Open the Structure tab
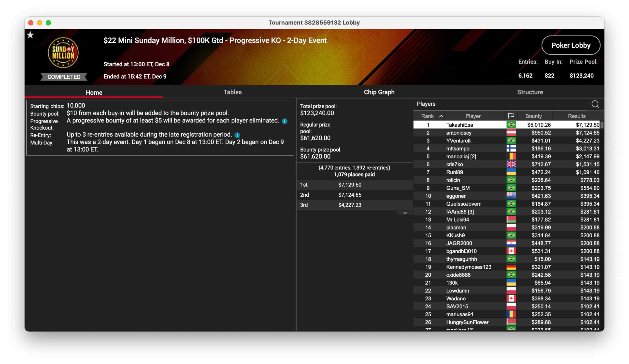This screenshot has height=364, width=629. click(530, 92)
